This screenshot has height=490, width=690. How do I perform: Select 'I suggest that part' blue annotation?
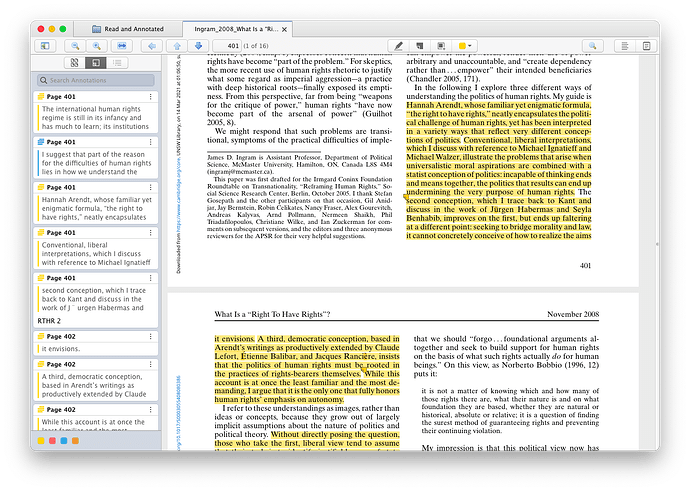click(x=96, y=163)
